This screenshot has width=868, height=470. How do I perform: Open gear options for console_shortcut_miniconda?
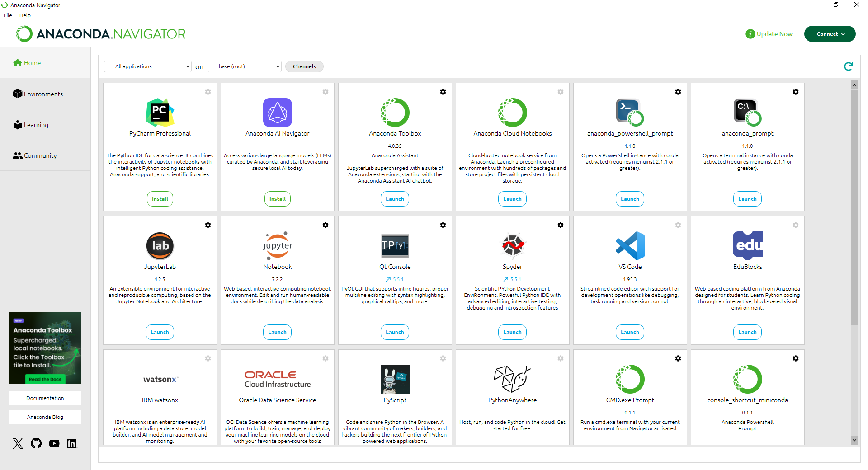pyautogui.click(x=796, y=358)
